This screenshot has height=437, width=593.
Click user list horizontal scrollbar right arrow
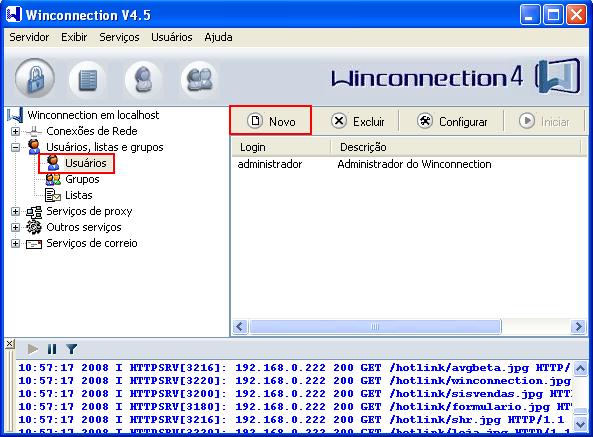[x=578, y=326]
